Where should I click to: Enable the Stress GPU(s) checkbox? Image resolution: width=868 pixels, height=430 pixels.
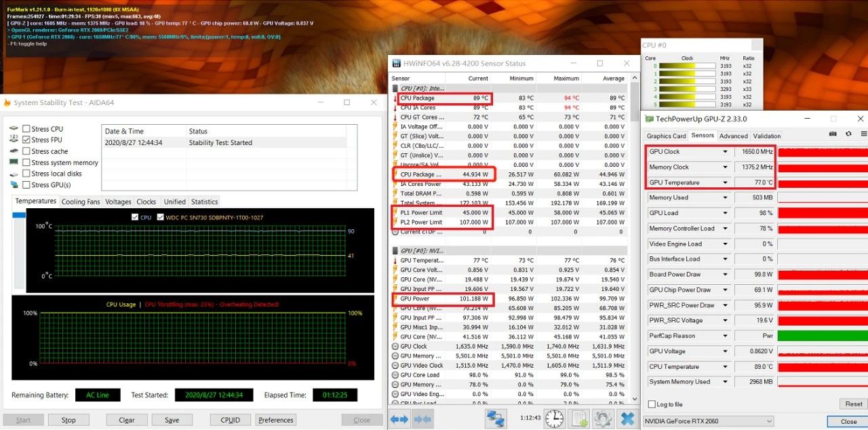(x=26, y=184)
